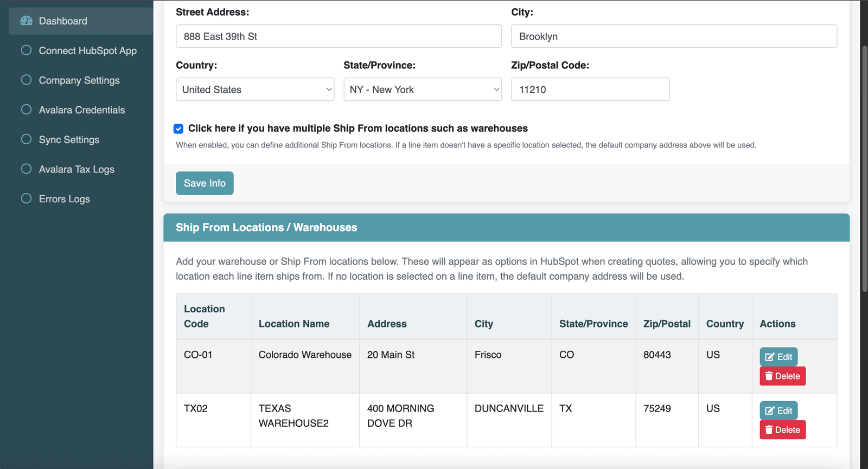
Task: Open Sync Settings page
Action: click(81, 139)
